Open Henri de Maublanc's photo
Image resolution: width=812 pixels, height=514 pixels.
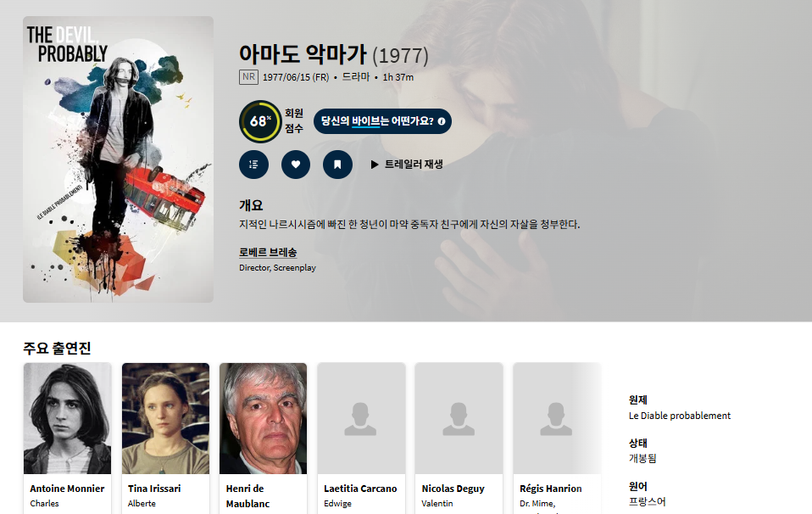(x=263, y=418)
